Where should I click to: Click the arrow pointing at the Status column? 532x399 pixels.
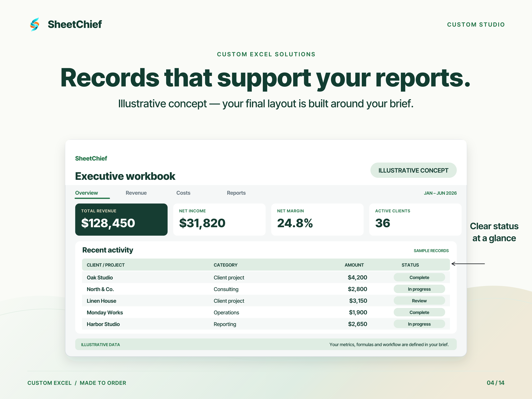(468, 264)
